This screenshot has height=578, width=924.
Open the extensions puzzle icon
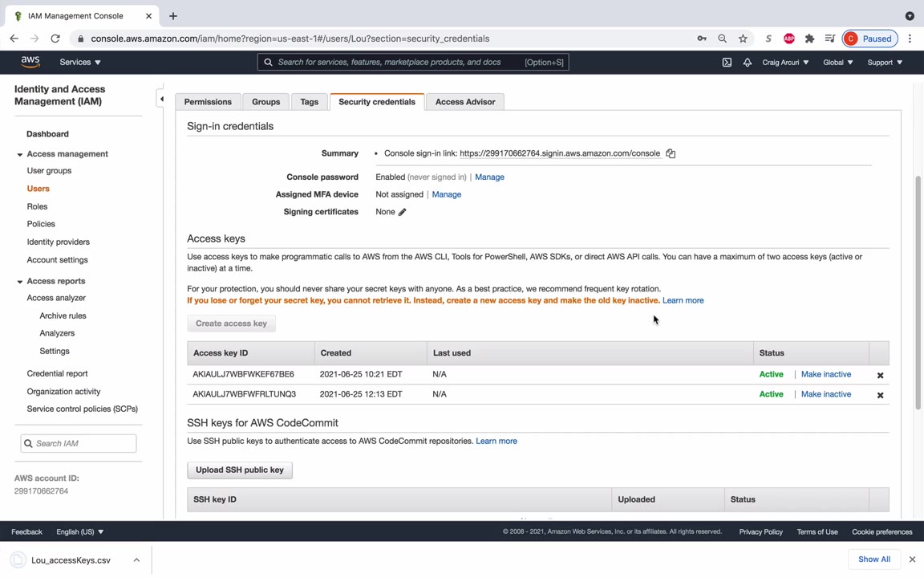click(x=809, y=39)
